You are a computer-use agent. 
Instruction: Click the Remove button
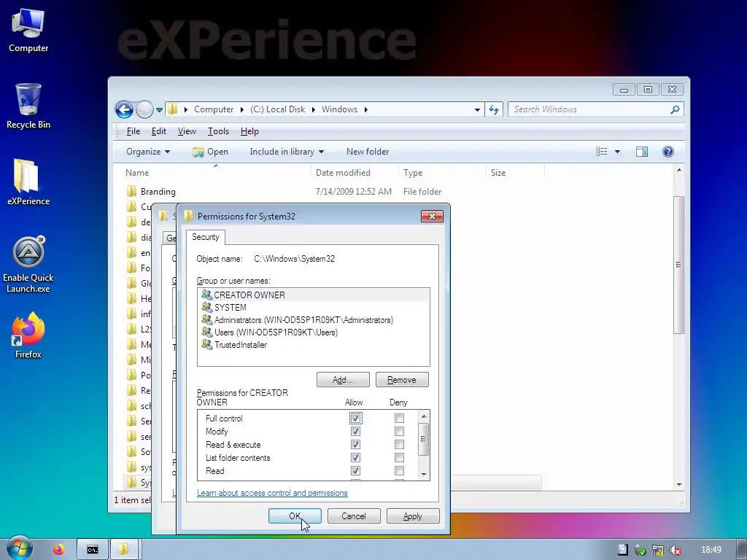(x=402, y=379)
